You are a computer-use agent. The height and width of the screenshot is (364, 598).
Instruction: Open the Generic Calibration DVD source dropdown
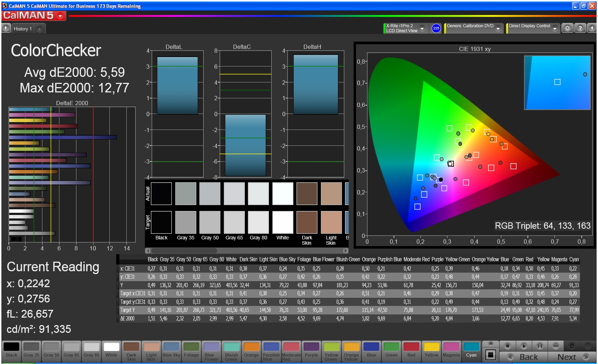click(498, 28)
